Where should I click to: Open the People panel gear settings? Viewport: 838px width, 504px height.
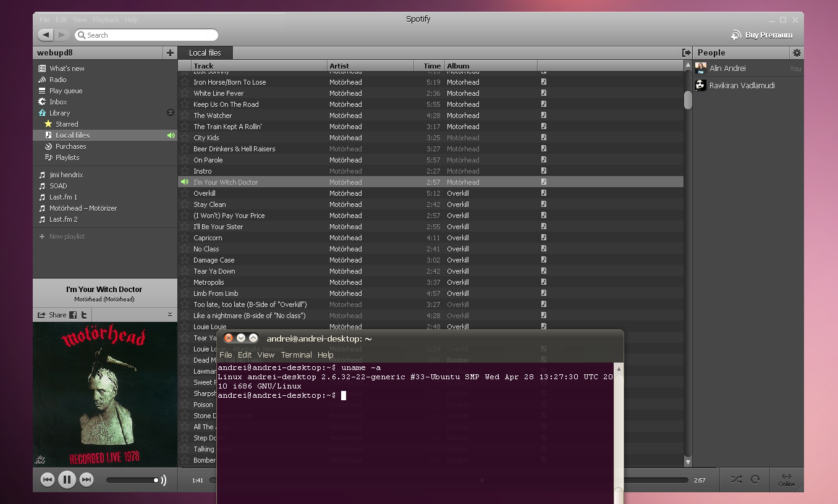(x=797, y=53)
